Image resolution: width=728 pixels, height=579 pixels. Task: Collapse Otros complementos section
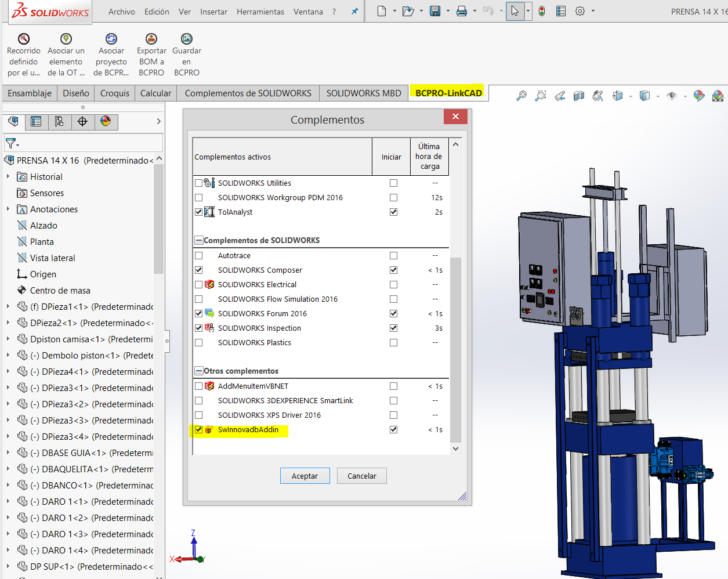coord(199,371)
